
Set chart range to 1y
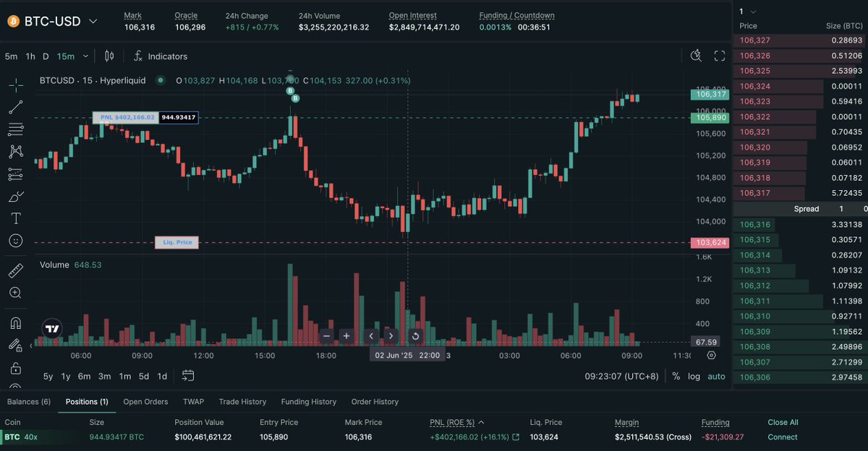pyautogui.click(x=66, y=376)
